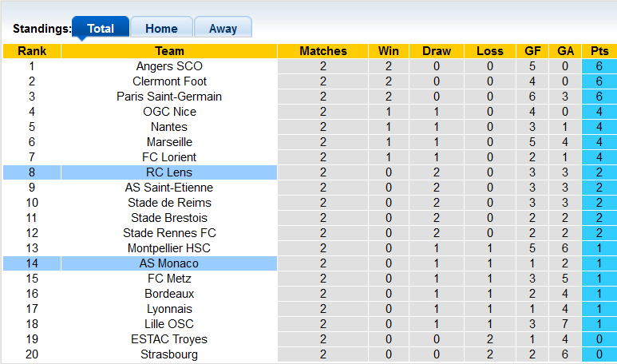Click the Pts column header
Image resolution: width=617 pixels, height=364 pixels.
(598, 51)
